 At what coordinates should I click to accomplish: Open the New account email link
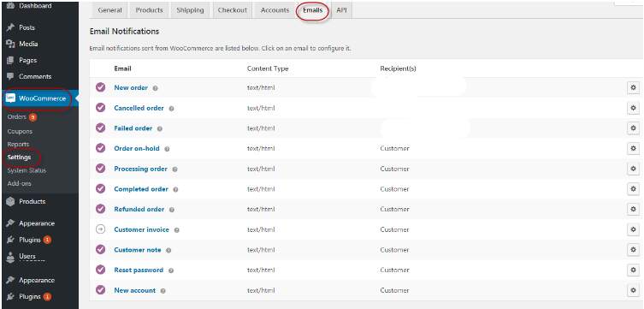coord(135,290)
